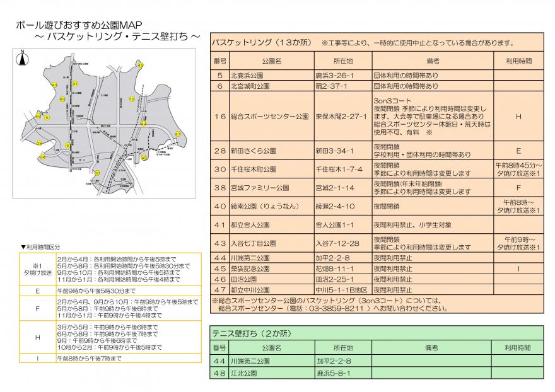The height and width of the screenshot is (392, 555).
Task: Click the ▼利用時間区分 legend heading
Action: tap(42, 247)
